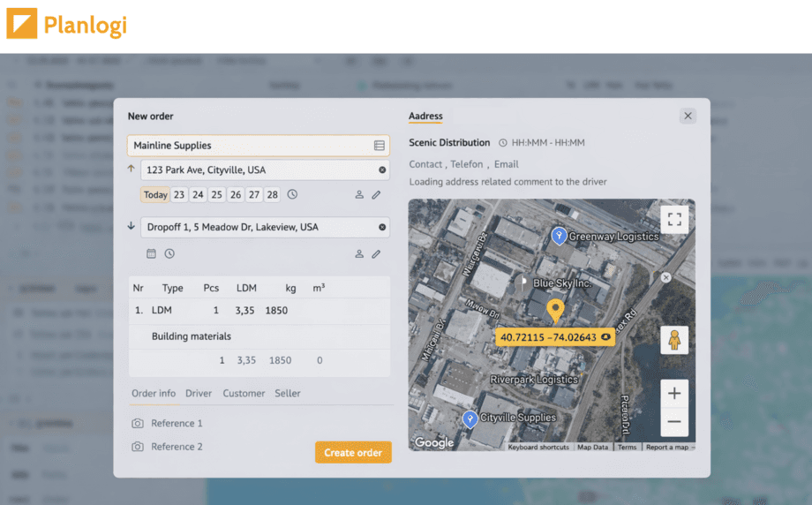
Task: Click the camera icon for Reference 1
Action: point(138,423)
